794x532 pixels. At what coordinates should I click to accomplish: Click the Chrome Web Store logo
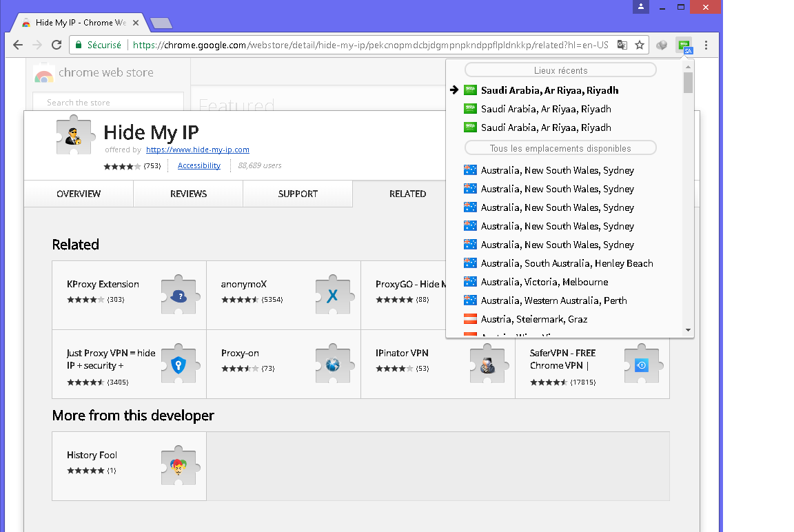click(44, 74)
